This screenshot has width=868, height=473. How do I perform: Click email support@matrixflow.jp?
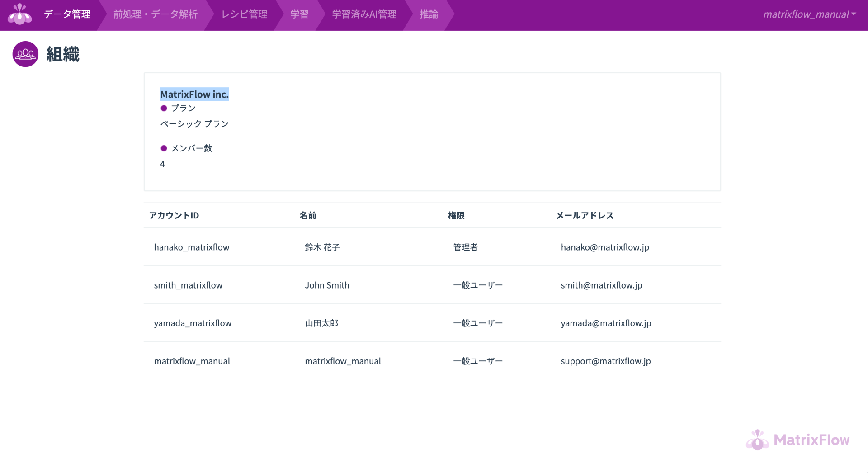click(606, 361)
